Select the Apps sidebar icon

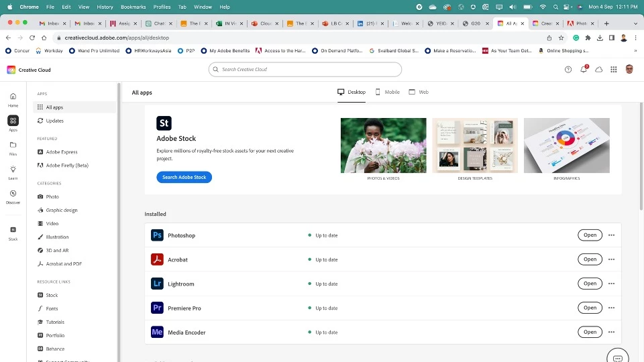13,121
